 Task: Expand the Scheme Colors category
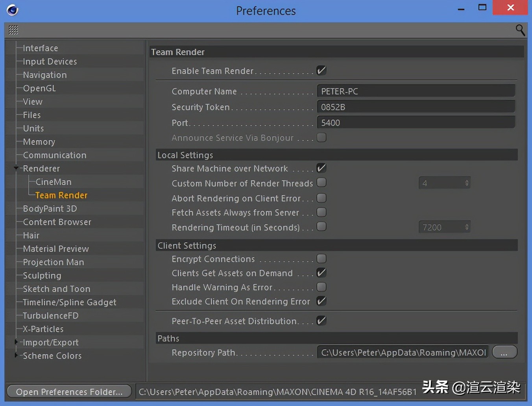click(x=16, y=356)
